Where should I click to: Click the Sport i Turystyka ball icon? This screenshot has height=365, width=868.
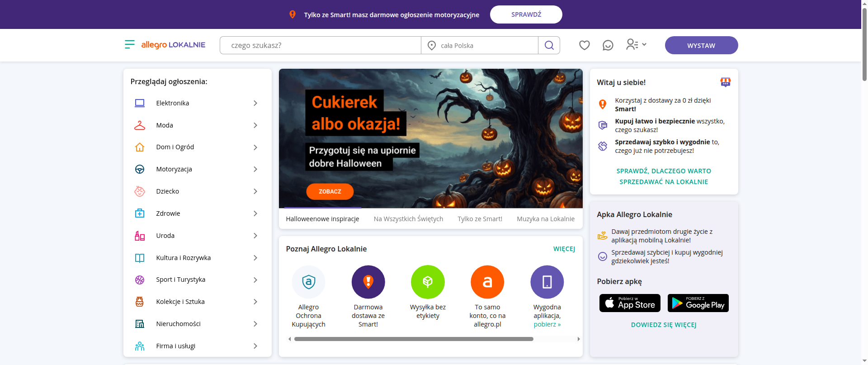140,280
